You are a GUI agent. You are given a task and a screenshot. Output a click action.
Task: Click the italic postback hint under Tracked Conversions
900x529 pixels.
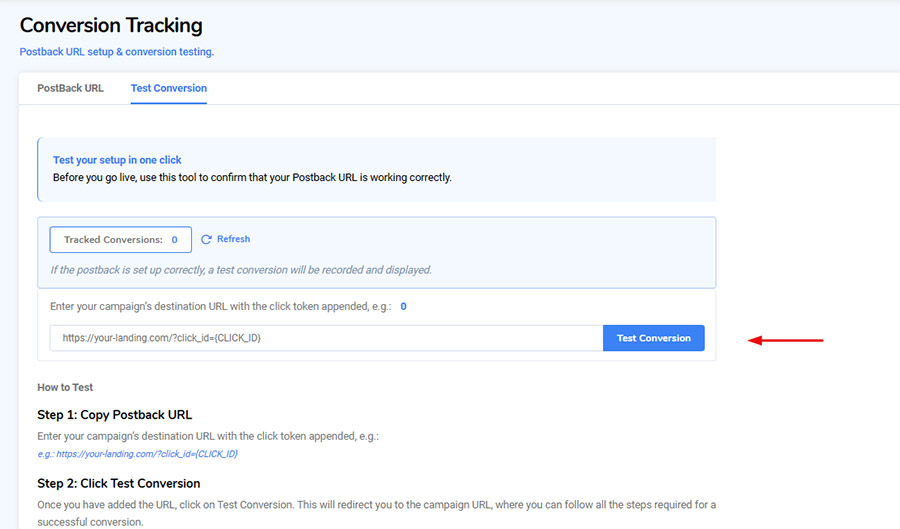tap(241, 270)
